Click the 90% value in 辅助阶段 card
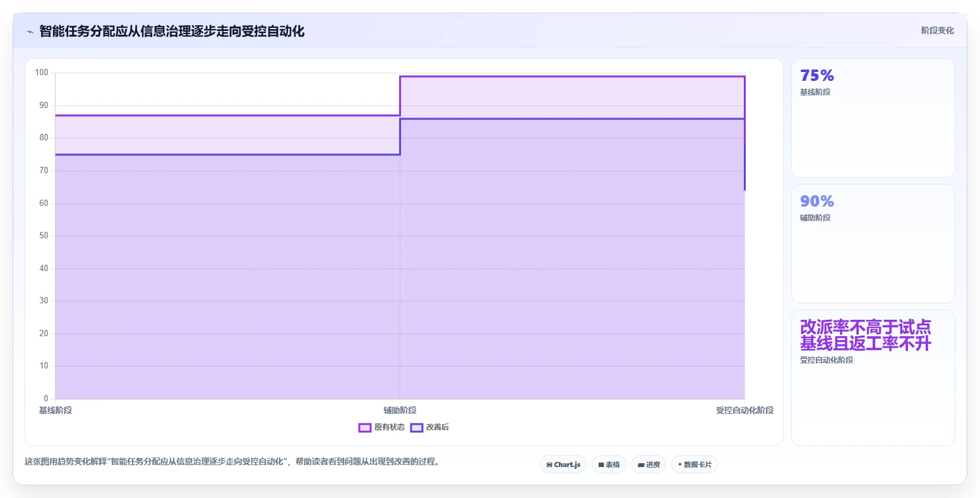 [817, 202]
